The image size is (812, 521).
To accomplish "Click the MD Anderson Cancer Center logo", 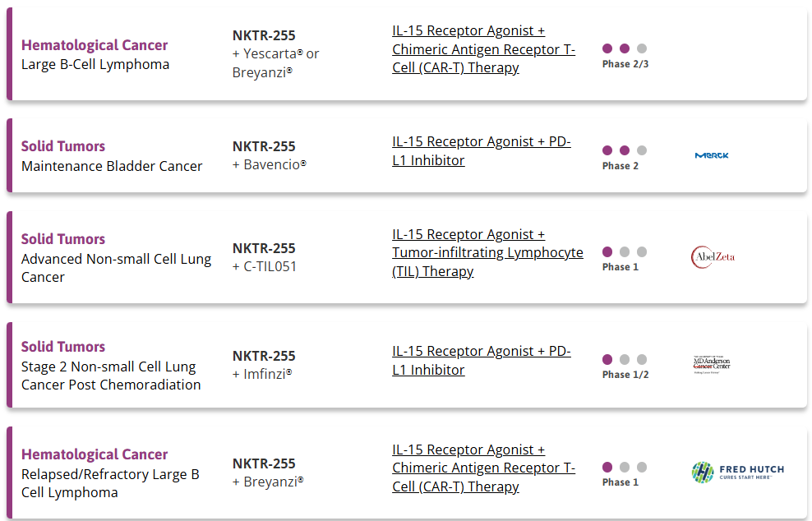I will tap(712, 365).
